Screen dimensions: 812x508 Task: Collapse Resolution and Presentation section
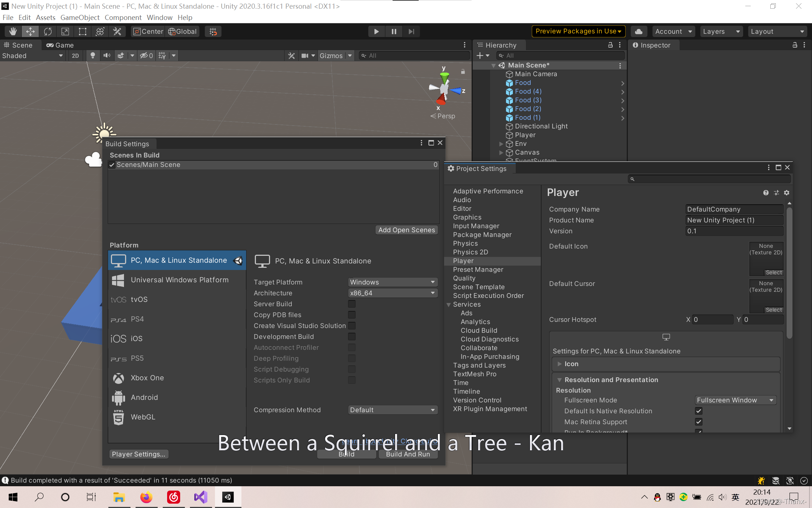point(559,380)
